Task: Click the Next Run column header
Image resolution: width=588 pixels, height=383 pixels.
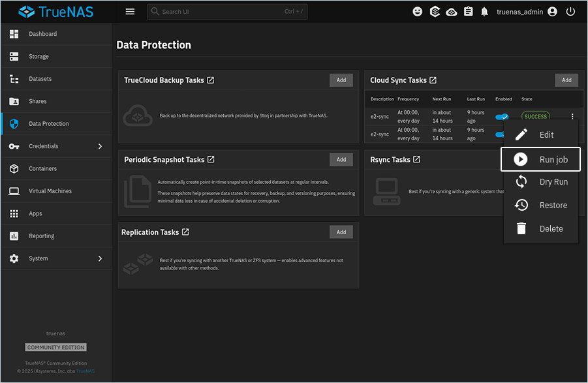Action: click(442, 99)
